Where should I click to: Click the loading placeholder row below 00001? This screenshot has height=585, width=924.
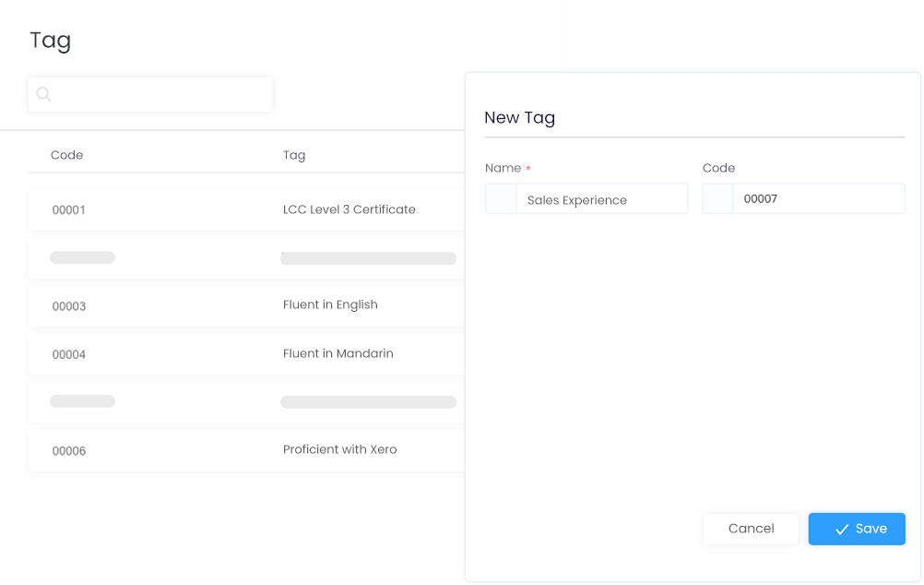tap(246, 257)
